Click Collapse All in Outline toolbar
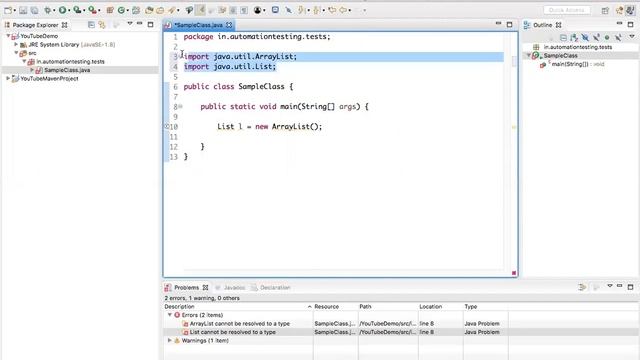Viewport: 640px width, 360px height. (x=563, y=38)
